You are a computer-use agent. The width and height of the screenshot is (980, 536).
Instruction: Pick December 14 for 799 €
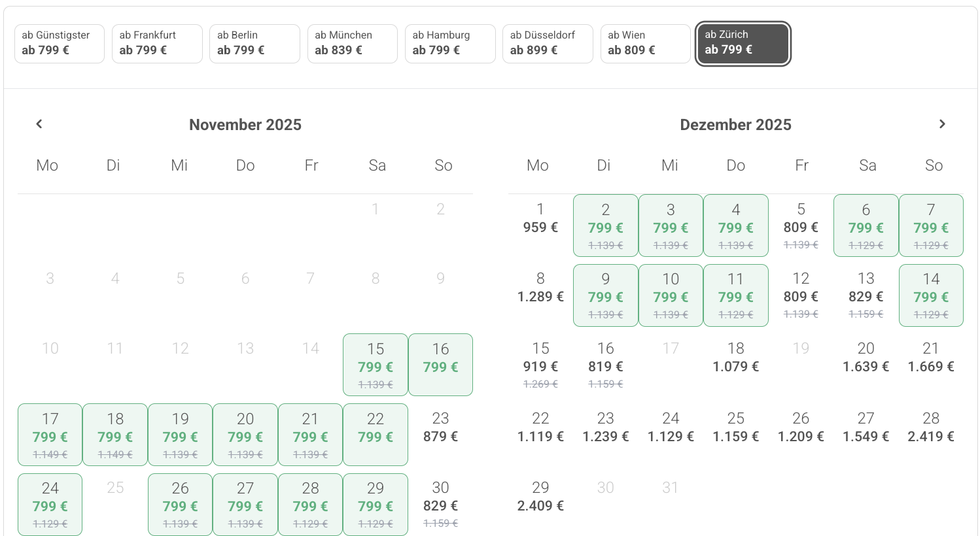[931, 295]
